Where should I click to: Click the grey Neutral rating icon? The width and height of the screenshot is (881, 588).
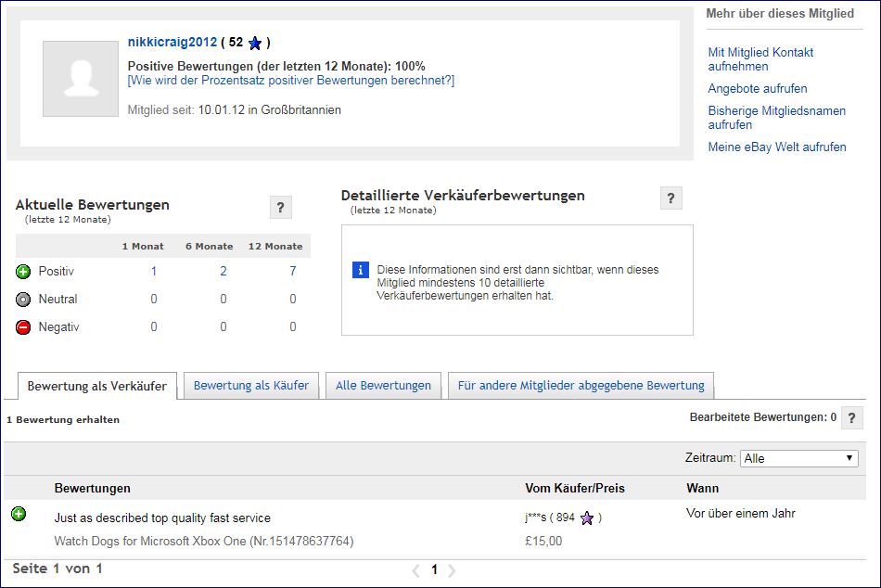23,300
